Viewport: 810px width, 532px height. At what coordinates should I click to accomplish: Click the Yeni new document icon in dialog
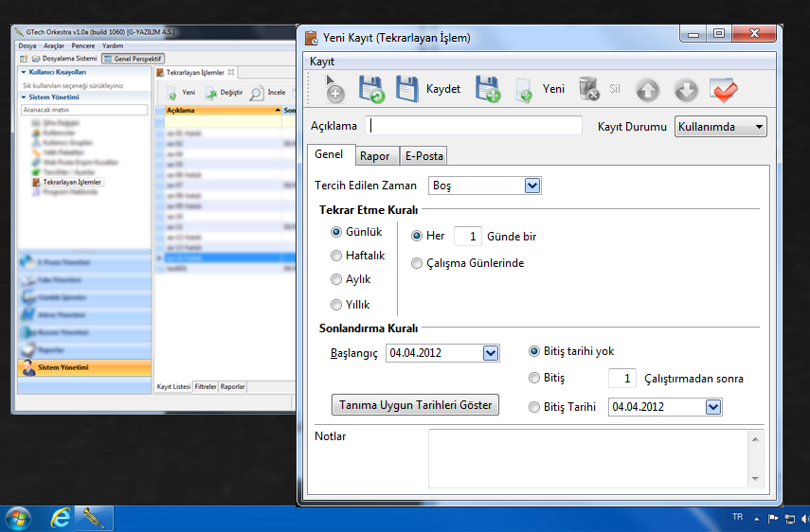(524, 91)
